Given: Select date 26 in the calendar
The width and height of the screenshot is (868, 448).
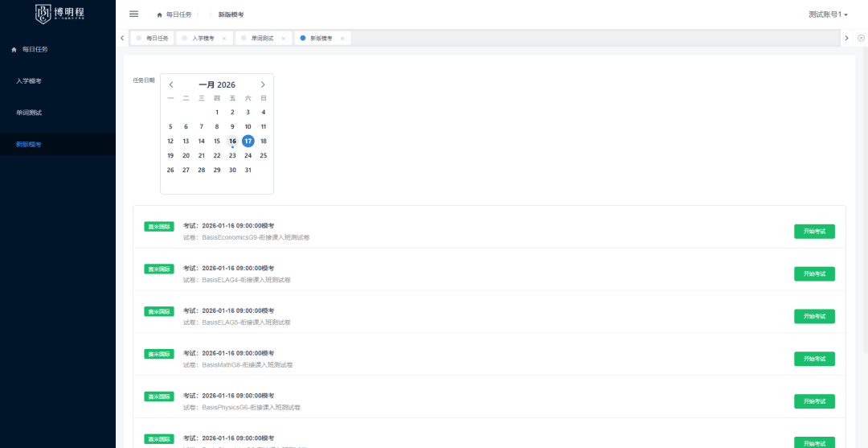Looking at the screenshot, I should pos(170,170).
